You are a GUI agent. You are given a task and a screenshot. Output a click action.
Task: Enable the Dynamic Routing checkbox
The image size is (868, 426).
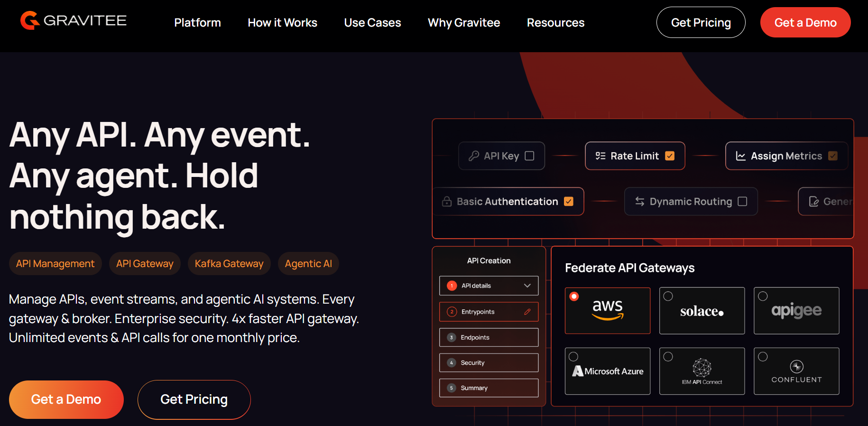coord(742,202)
